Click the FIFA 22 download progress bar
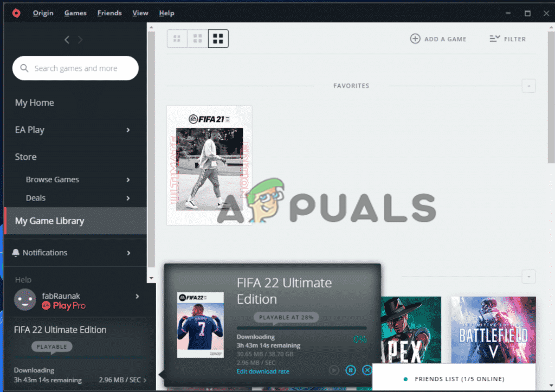Image resolution: width=555 pixels, height=392 pixels. point(301,328)
